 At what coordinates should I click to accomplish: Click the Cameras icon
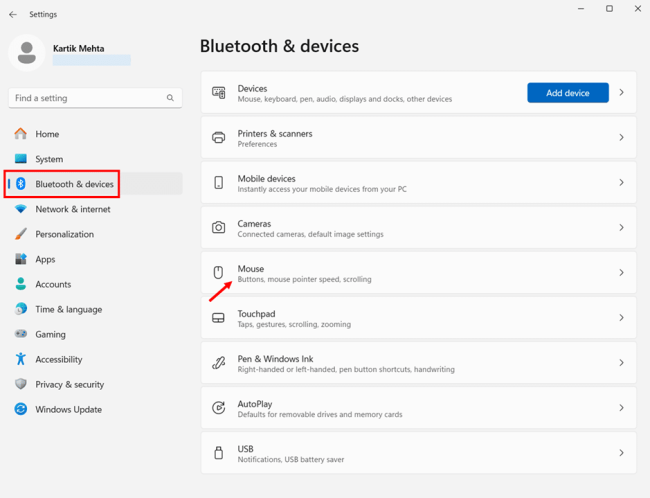[x=218, y=228]
